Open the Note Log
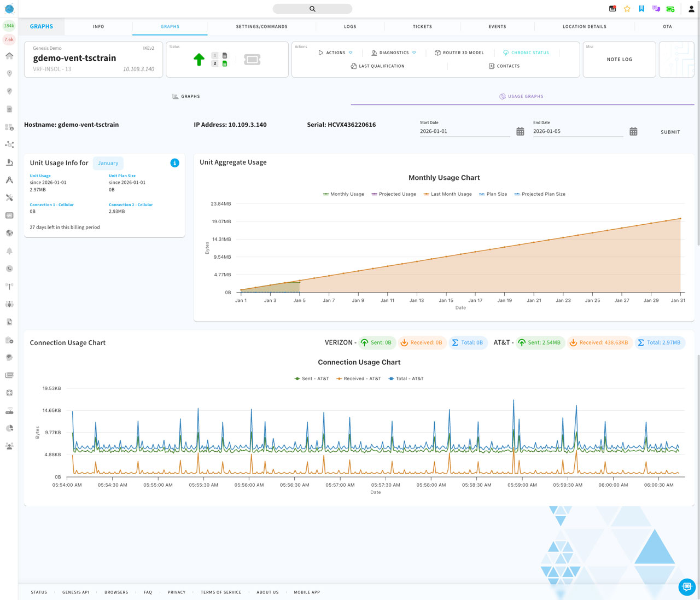This screenshot has width=700, height=600. [x=619, y=60]
